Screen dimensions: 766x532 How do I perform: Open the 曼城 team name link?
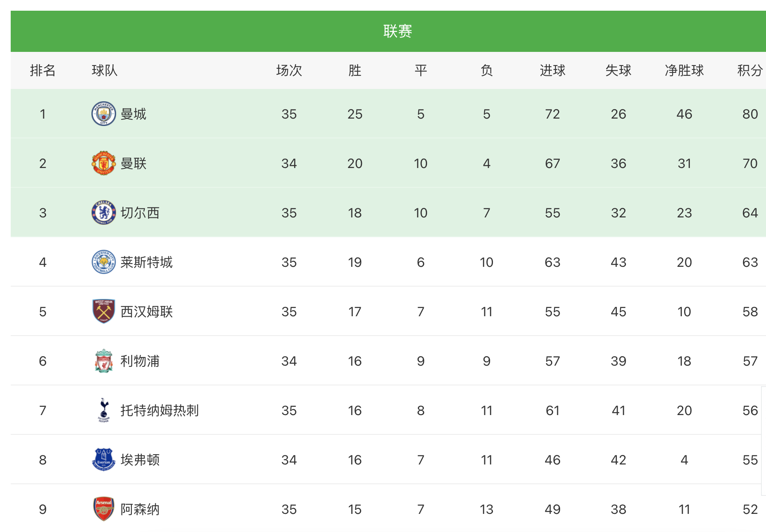coord(133,114)
